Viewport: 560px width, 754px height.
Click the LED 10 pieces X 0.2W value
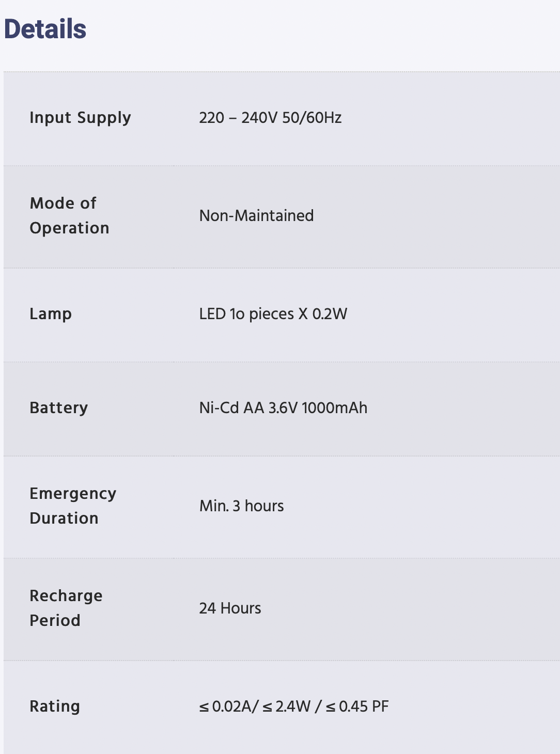point(273,314)
